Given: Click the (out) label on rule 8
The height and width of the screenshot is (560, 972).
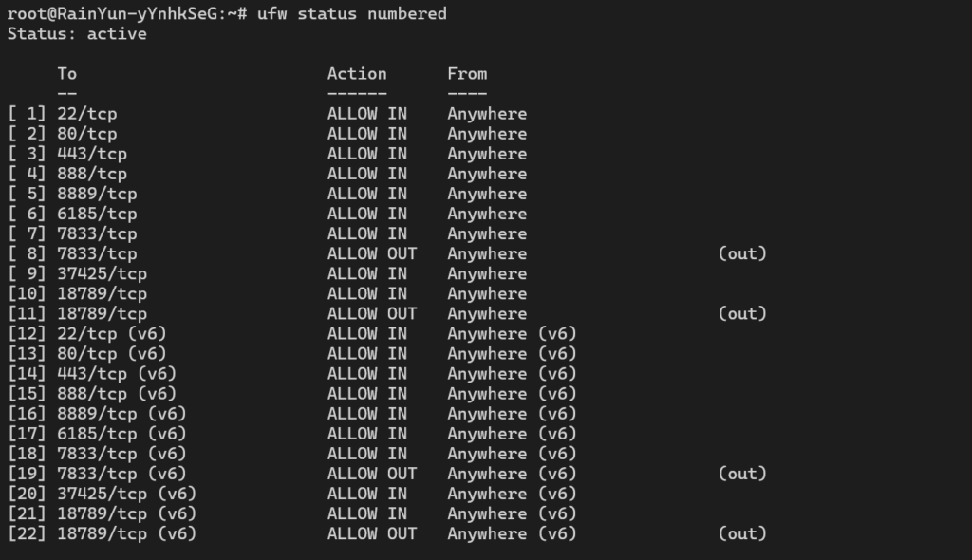Looking at the screenshot, I should pos(742,253).
